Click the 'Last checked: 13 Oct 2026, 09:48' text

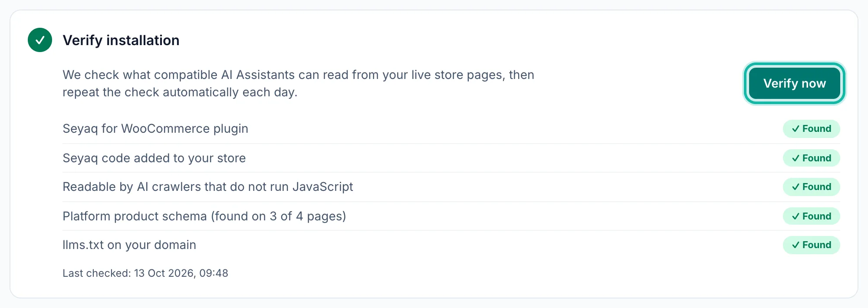(145, 273)
